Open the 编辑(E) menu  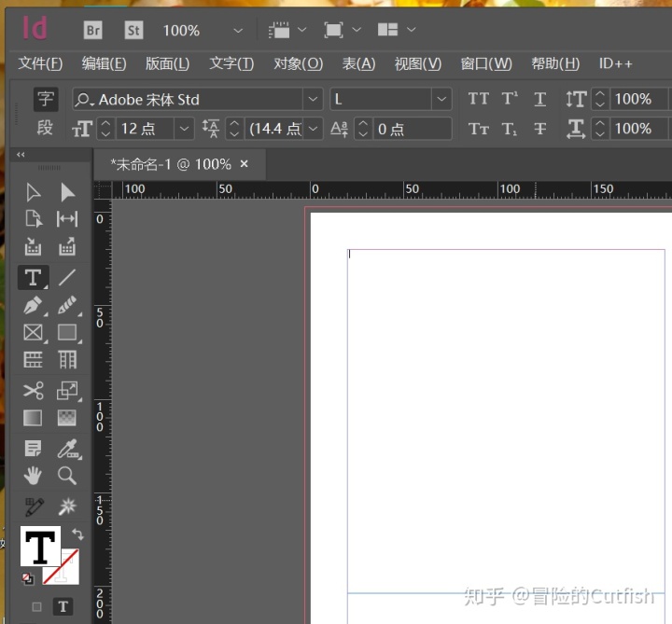click(x=104, y=63)
